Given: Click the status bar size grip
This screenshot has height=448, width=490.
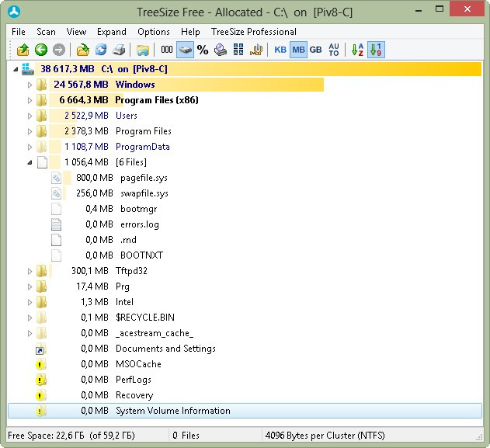Looking at the screenshot, I should click(479, 437).
